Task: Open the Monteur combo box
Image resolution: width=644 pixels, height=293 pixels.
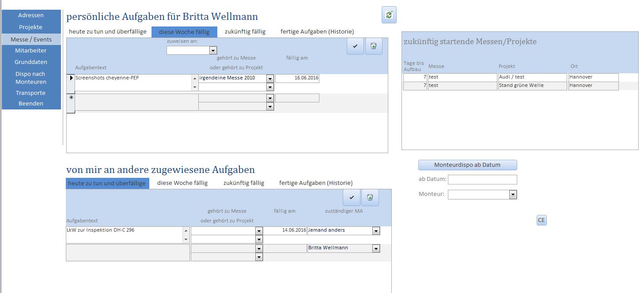Action: [513, 195]
